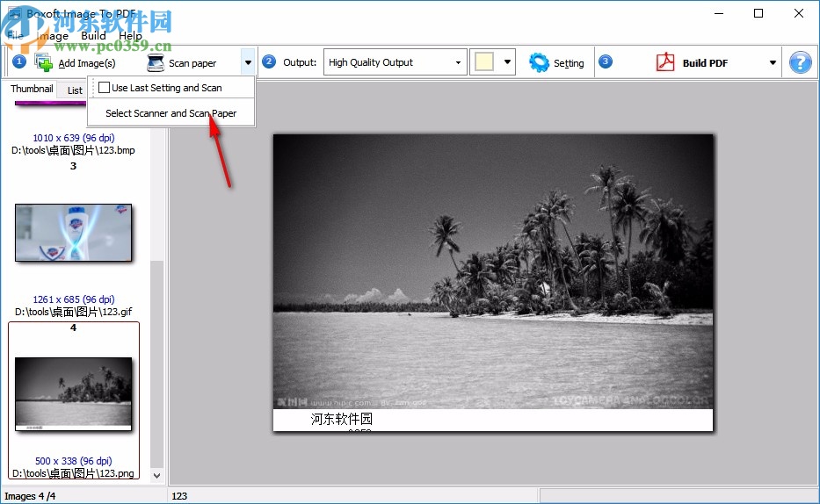Pick the pale yellow color swatch
The height and width of the screenshot is (504, 820).
pos(483,62)
